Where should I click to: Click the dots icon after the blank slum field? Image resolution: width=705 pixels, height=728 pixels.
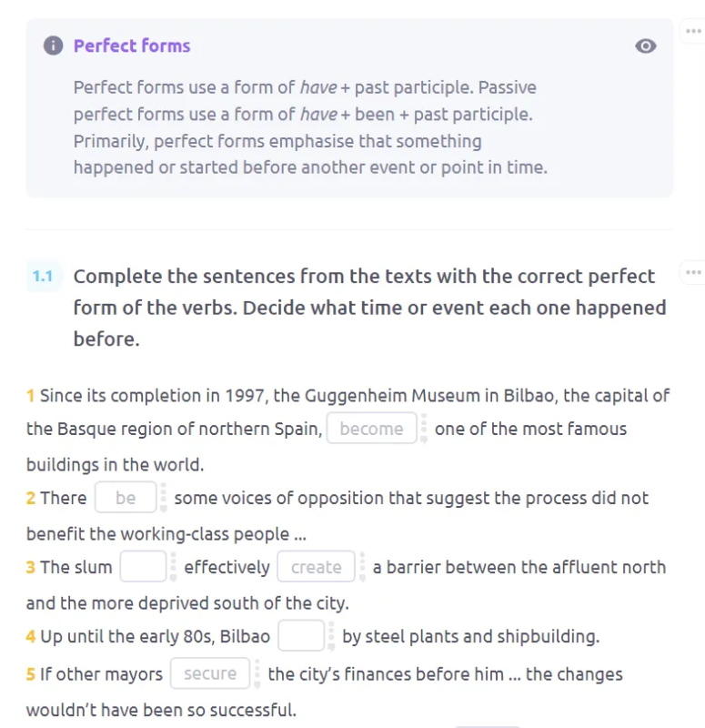coord(173,566)
